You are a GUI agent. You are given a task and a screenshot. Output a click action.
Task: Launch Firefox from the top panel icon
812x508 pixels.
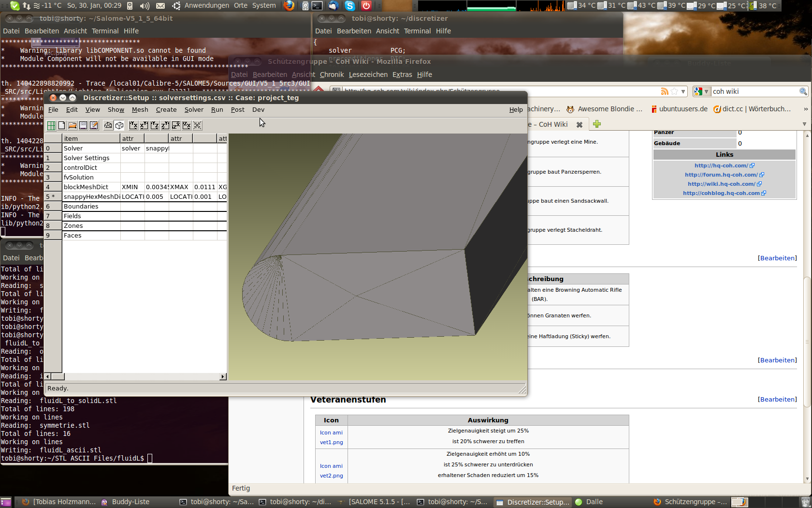coord(289,6)
